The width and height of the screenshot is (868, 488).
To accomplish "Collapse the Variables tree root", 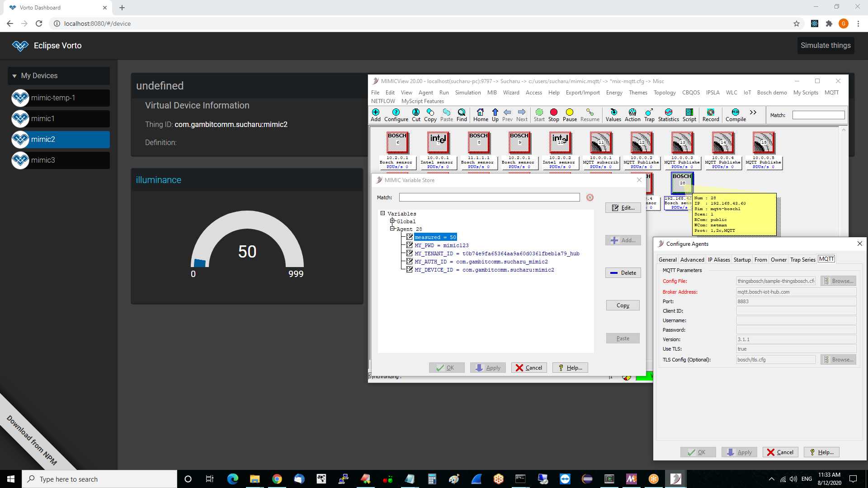I will (382, 213).
